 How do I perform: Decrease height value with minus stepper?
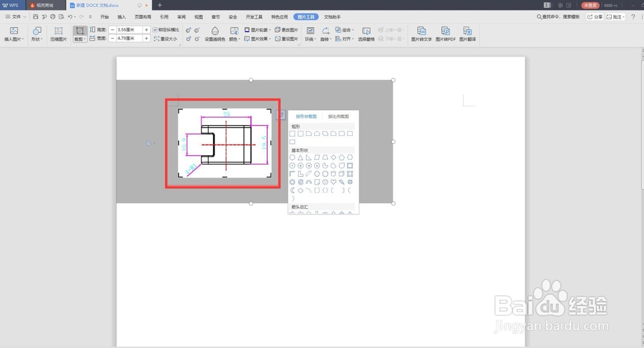[113, 30]
